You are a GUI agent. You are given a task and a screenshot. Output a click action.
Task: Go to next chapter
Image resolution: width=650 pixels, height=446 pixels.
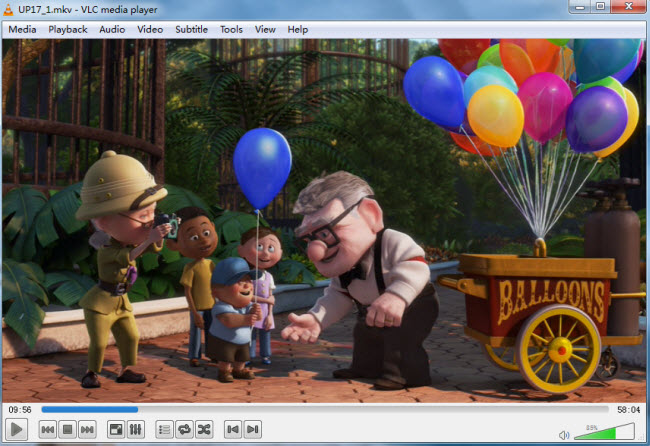tap(253, 429)
